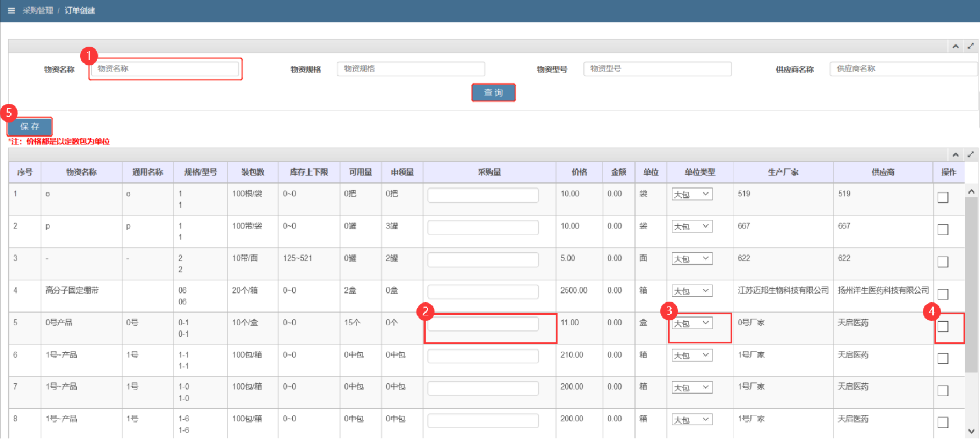
Task: Click the 订单创建 breadcrumb item
Action: (x=80, y=10)
